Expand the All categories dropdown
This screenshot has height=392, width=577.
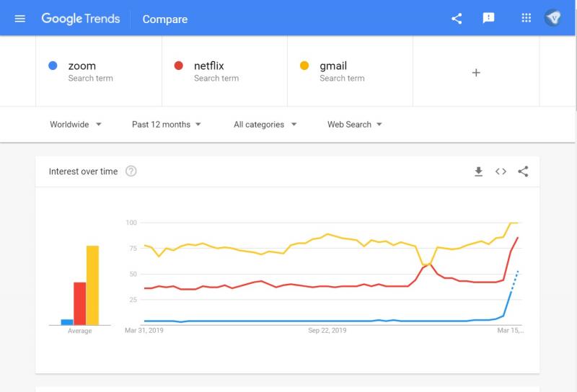click(265, 125)
